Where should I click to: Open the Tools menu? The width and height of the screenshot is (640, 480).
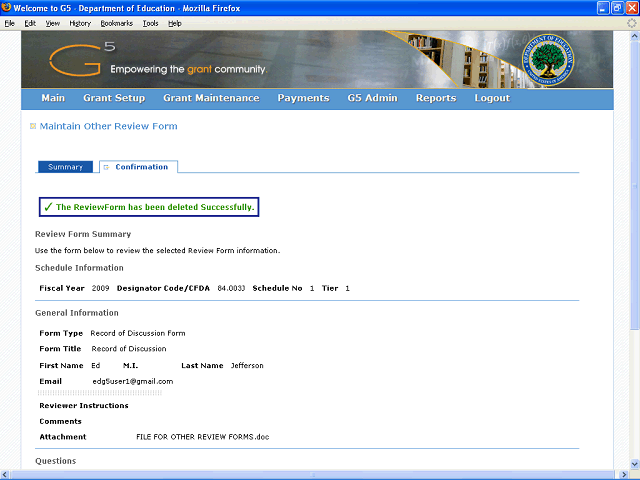(150, 23)
